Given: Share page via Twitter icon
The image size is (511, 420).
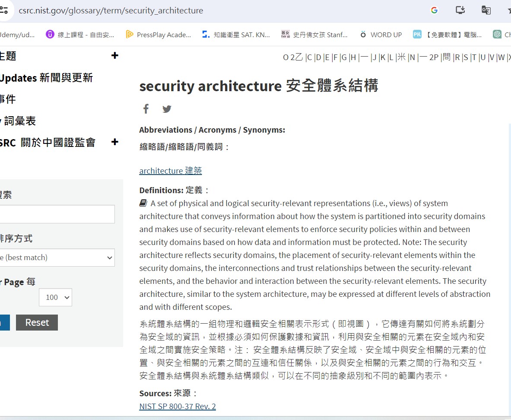Looking at the screenshot, I should 167,109.
